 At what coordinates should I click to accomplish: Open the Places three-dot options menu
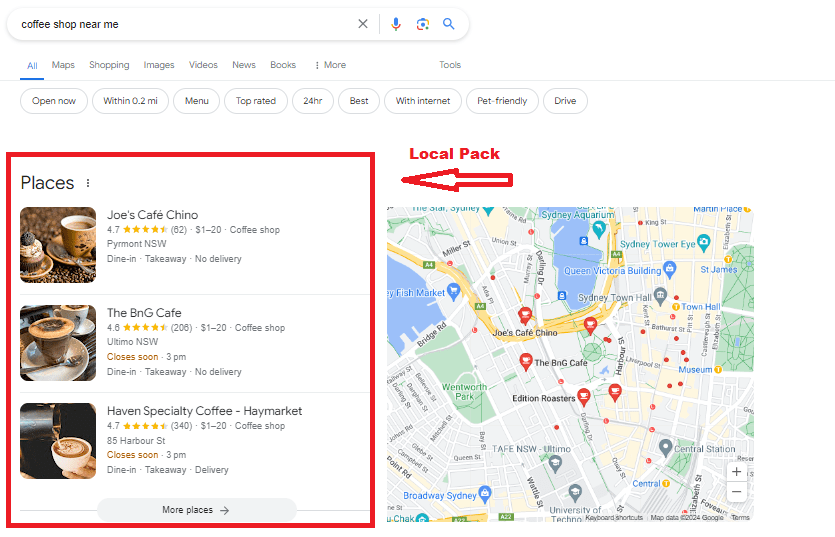click(88, 183)
